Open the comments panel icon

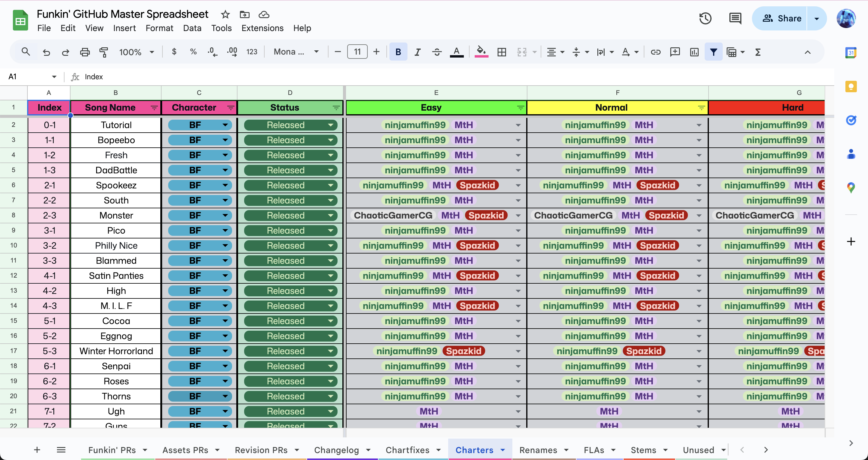coord(735,18)
